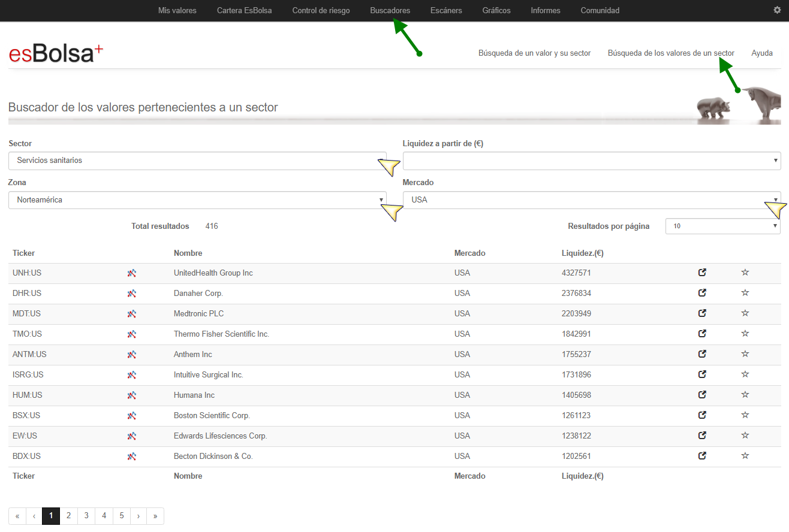
Task: Open external link for Danaher Corp.
Action: (x=702, y=293)
